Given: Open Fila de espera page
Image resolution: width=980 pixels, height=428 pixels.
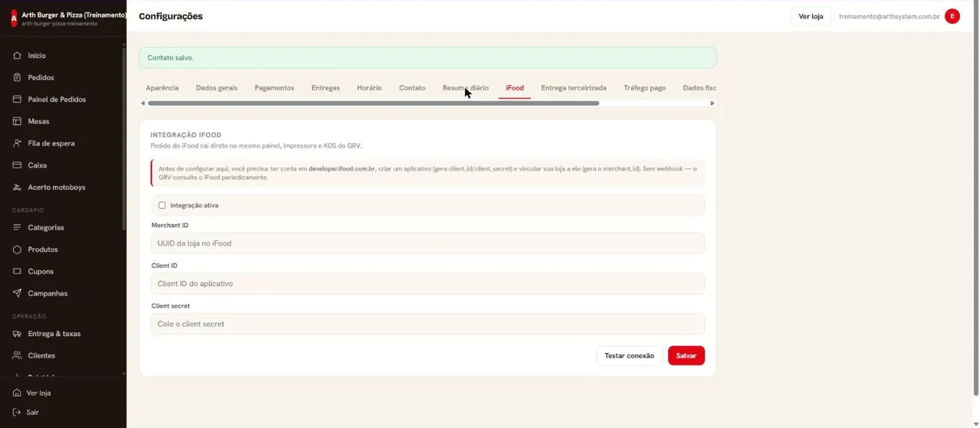Looking at the screenshot, I should point(51,143).
